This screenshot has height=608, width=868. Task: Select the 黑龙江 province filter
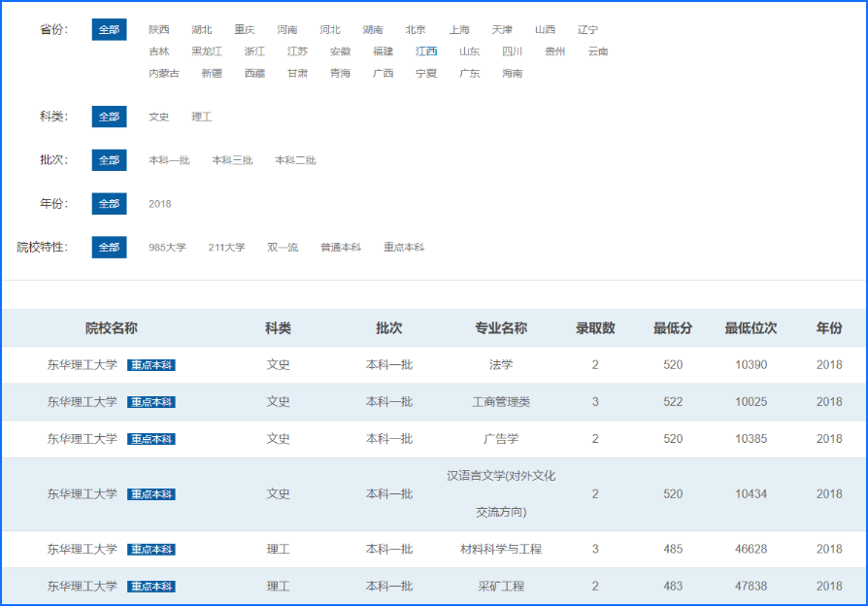[206, 51]
